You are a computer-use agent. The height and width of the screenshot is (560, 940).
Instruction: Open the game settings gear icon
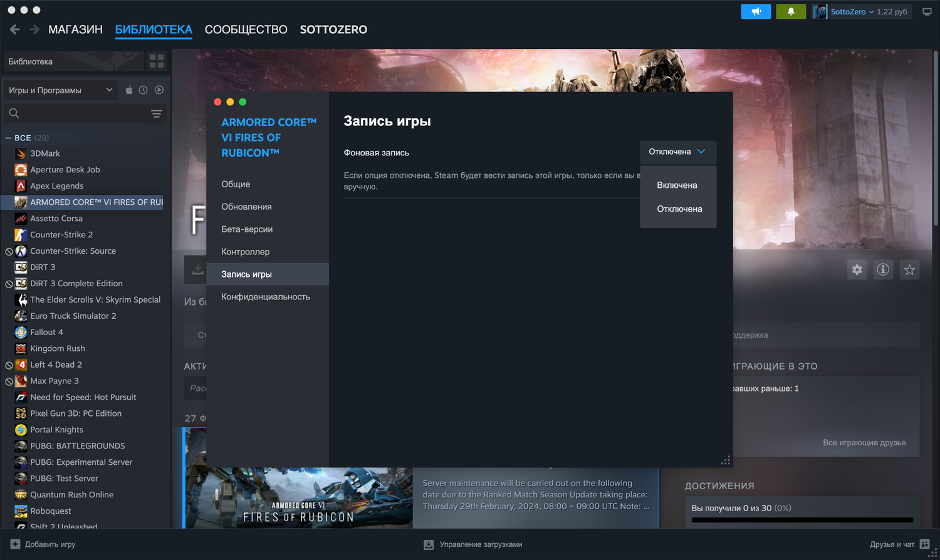[857, 270]
